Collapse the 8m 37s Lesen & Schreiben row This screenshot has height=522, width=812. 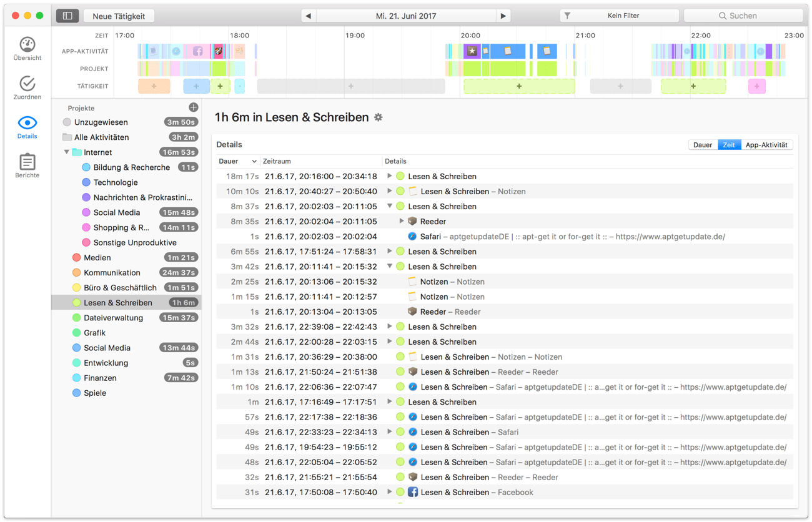point(389,206)
